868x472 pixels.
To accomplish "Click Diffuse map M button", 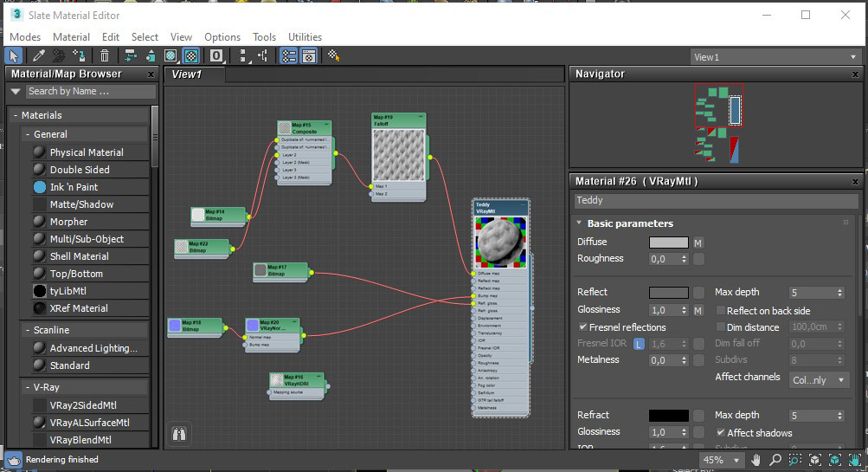I will (x=698, y=242).
